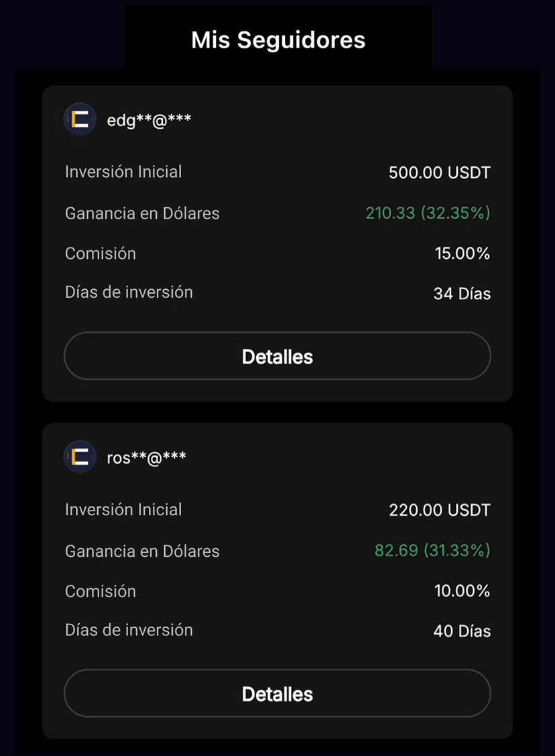Click the 10.00% commission value
Viewport: 555px width, 756px height.
click(462, 591)
